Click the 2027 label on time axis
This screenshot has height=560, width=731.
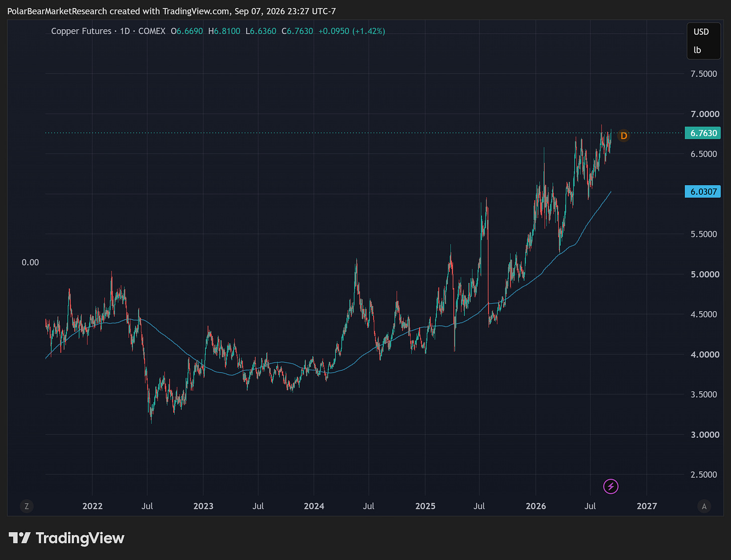click(x=647, y=506)
